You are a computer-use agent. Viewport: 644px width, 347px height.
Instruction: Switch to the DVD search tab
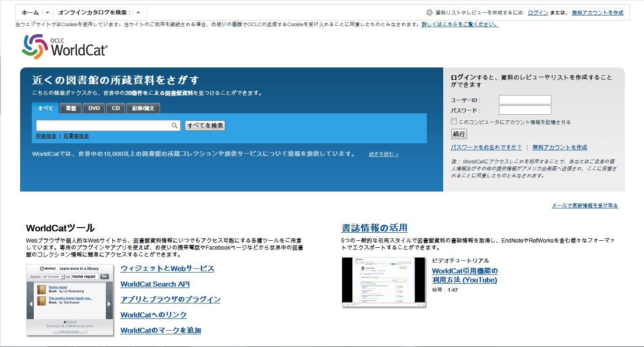point(94,109)
